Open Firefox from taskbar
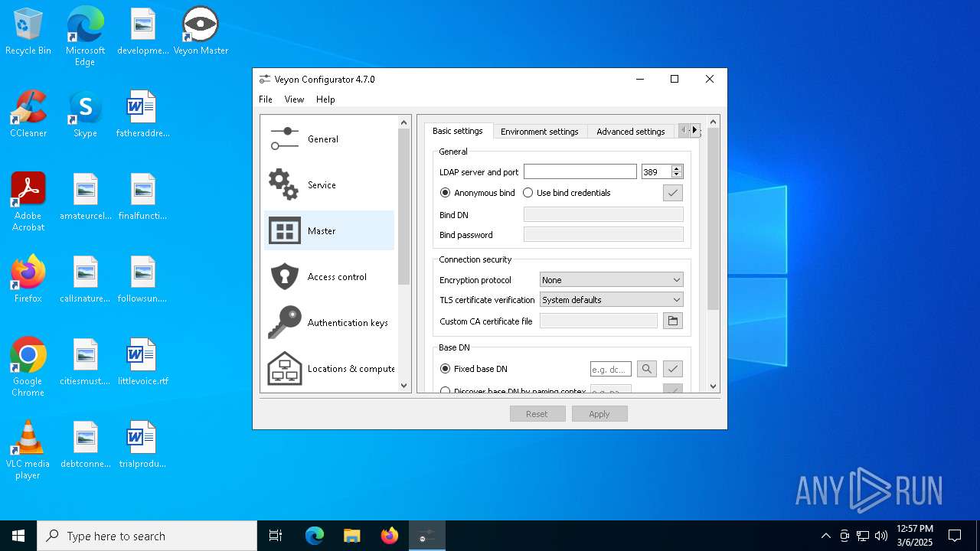Image resolution: width=980 pixels, height=551 pixels. click(x=389, y=536)
